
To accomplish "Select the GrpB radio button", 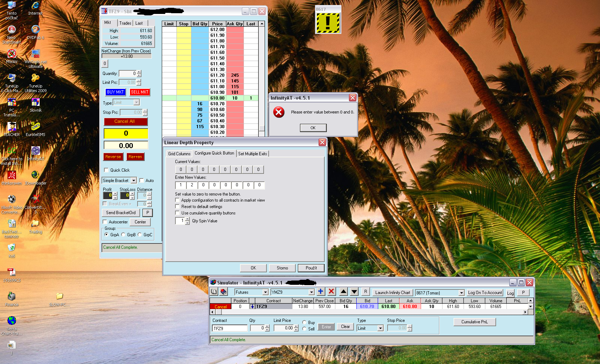I will pos(124,235).
